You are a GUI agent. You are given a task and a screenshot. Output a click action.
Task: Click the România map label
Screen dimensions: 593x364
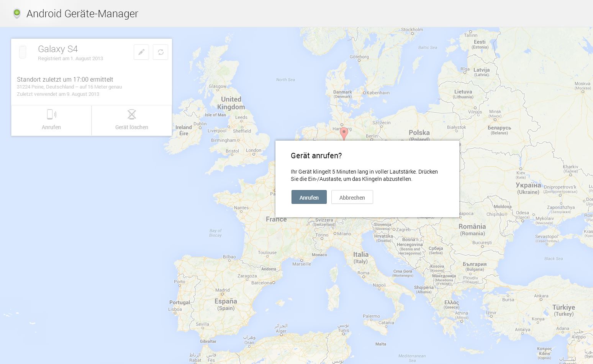click(472, 230)
